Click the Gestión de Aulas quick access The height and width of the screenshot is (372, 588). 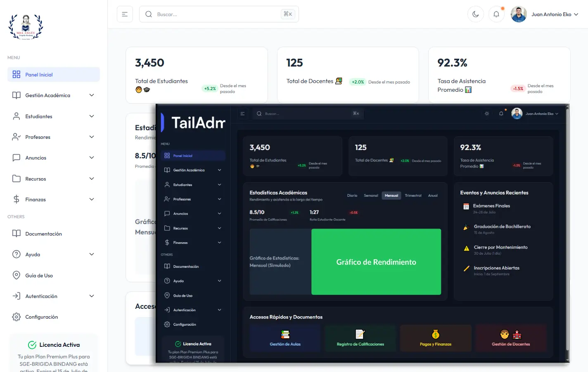tap(285, 338)
